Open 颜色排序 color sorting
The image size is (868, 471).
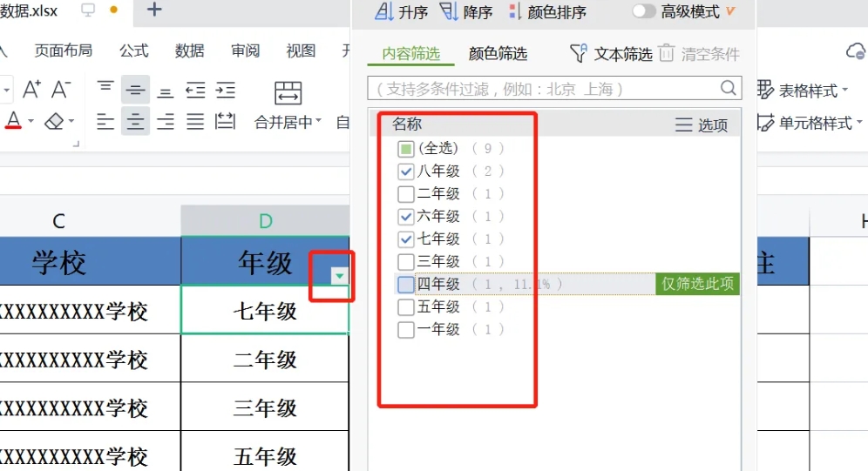pos(547,11)
